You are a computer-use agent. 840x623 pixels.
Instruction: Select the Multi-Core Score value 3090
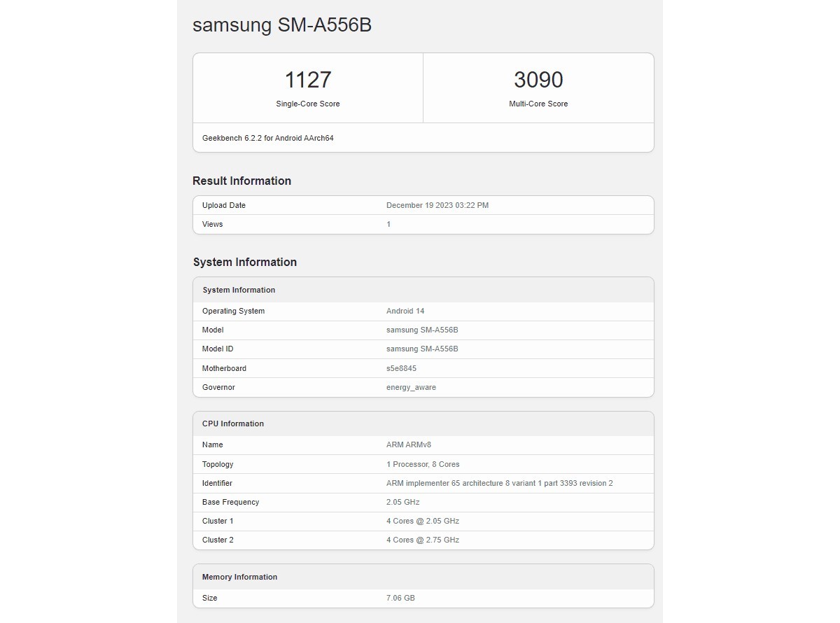538,79
